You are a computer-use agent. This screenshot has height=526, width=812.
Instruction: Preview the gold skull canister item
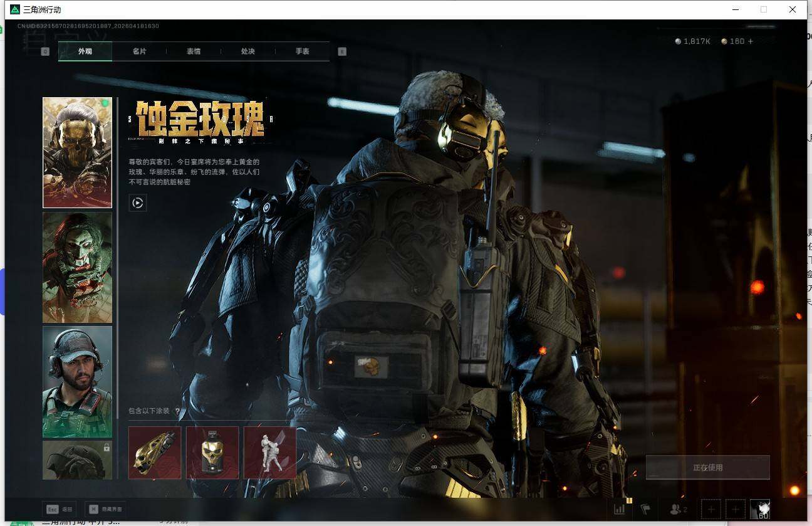pos(212,453)
